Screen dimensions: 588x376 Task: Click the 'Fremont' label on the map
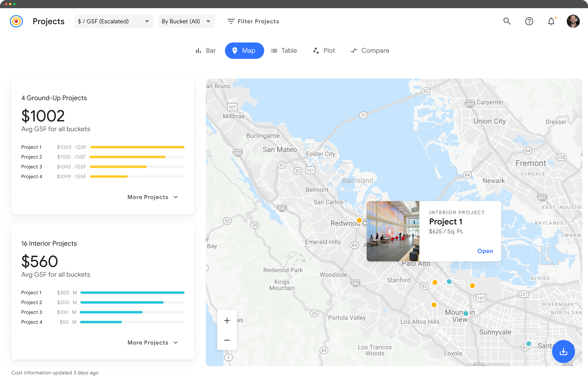[x=530, y=163]
